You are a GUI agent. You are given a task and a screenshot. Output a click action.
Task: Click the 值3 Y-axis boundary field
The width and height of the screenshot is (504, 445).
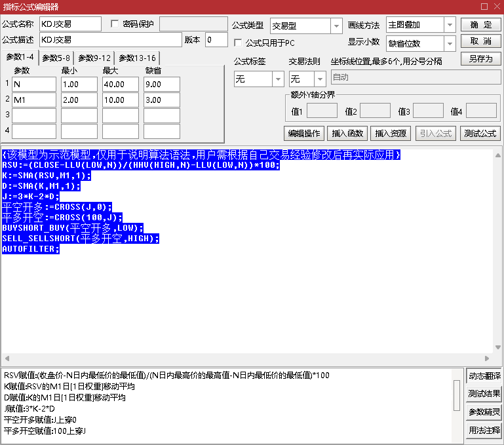428,111
